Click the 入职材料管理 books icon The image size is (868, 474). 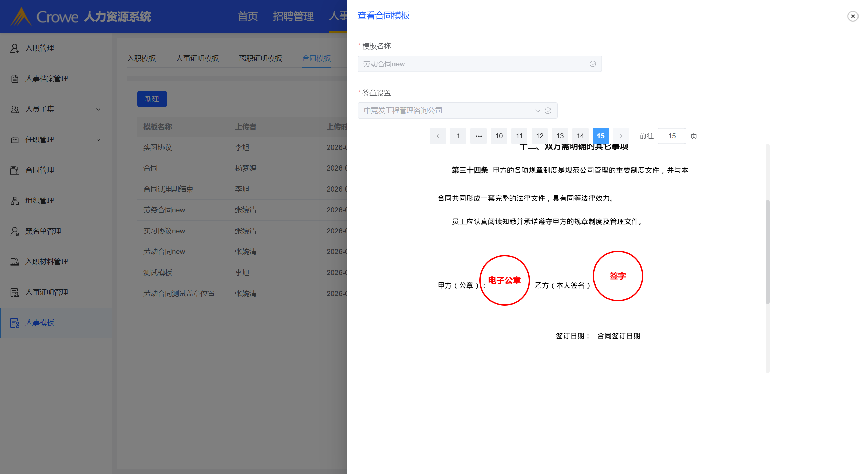tap(14, 262)
